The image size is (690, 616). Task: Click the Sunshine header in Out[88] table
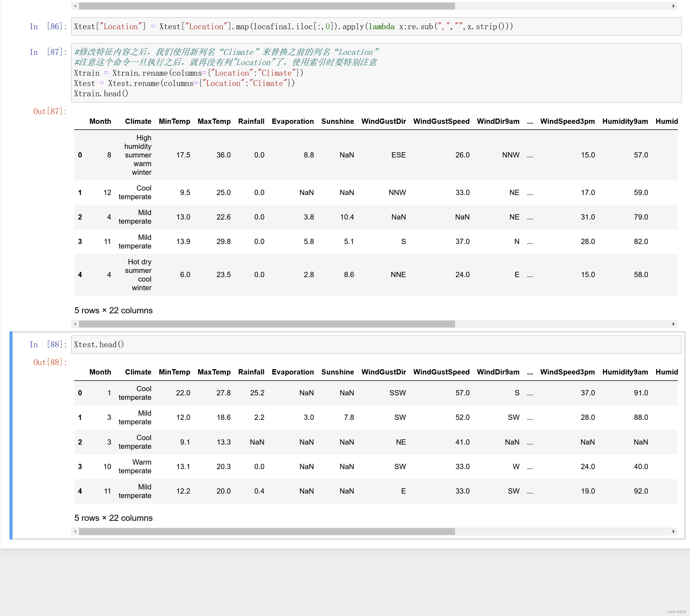pyautogui.click(x=338, y=372)
